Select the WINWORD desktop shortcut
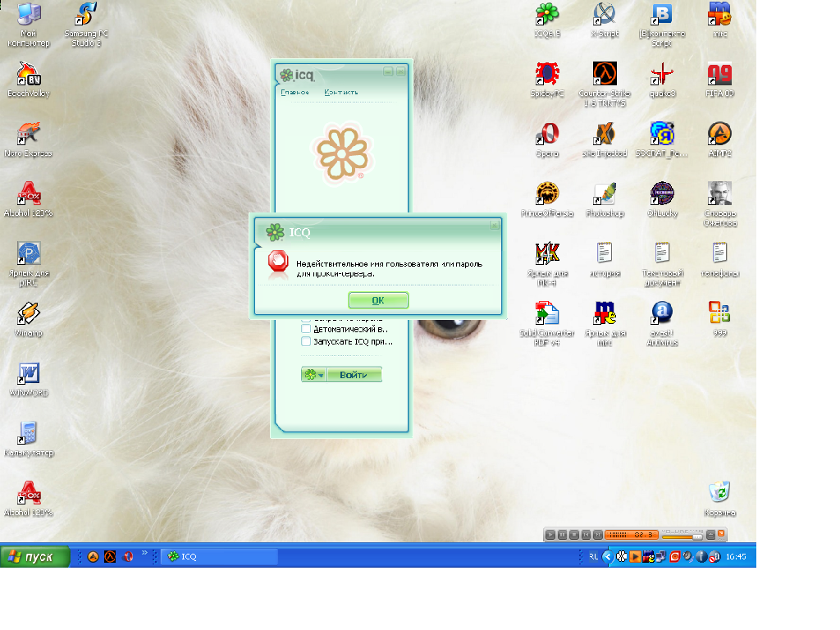Screen dimensions: 840x630 (x=28, y=374)
